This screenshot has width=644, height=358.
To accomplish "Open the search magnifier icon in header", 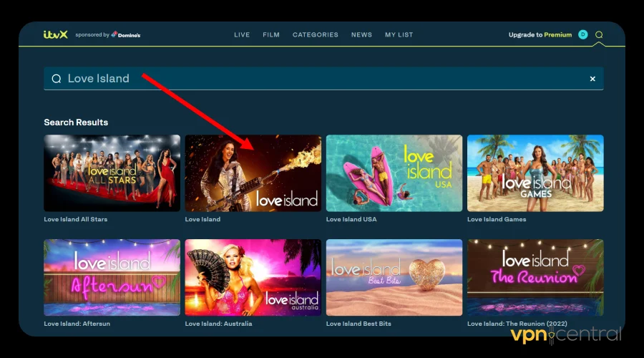I will (599, 34).
